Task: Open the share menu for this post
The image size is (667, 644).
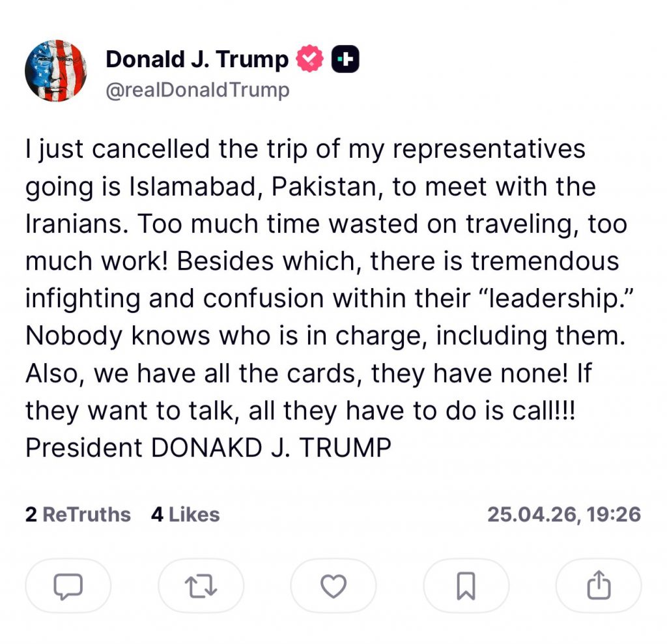Action: [x=599, y=586]
